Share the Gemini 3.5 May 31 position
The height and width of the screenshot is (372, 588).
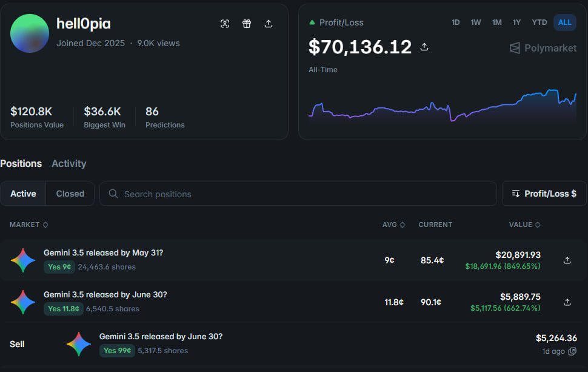click(x=567, y=260)
